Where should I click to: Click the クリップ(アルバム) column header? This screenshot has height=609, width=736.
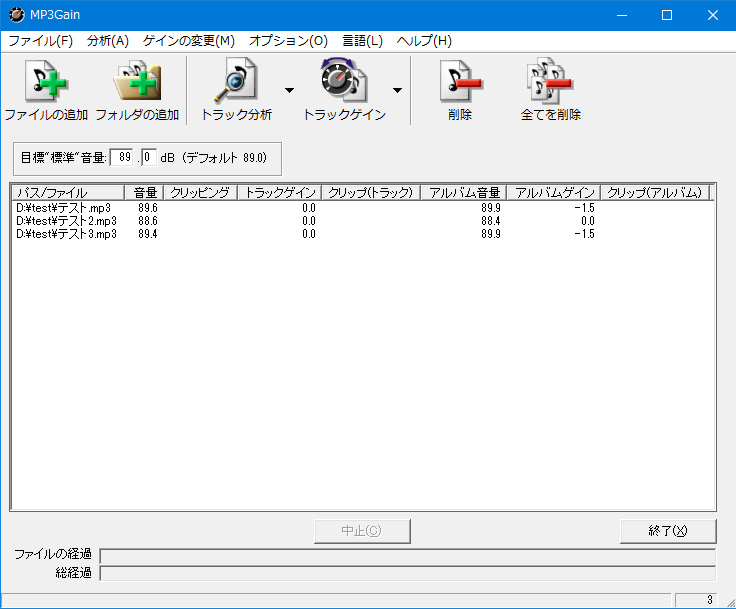[655, 193]
